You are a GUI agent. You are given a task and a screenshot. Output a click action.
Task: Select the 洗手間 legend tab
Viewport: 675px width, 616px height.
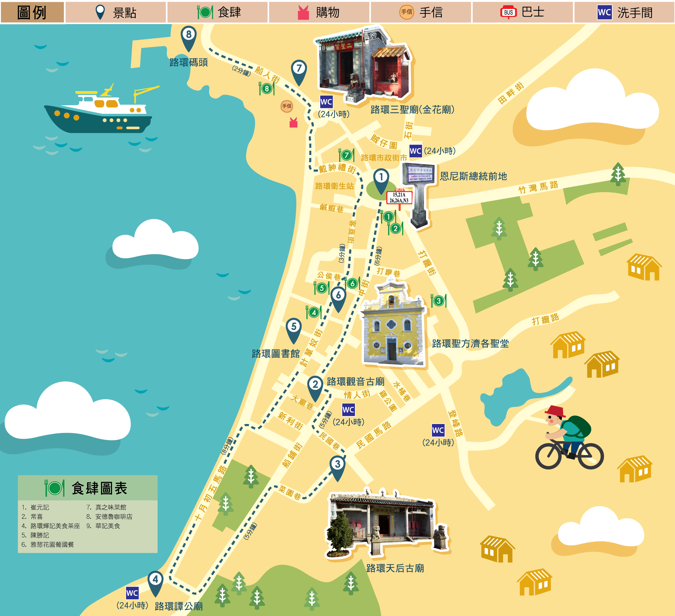coord(624,12)
